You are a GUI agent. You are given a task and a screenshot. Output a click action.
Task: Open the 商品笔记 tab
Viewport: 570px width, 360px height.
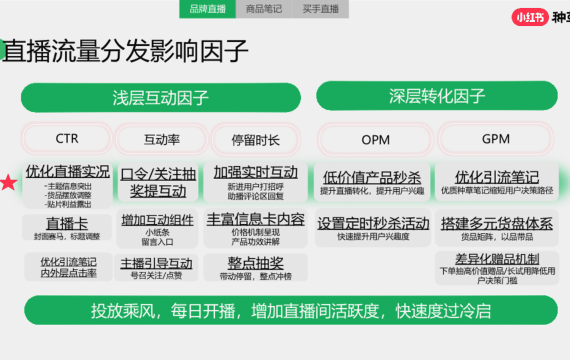pos(264,9)
